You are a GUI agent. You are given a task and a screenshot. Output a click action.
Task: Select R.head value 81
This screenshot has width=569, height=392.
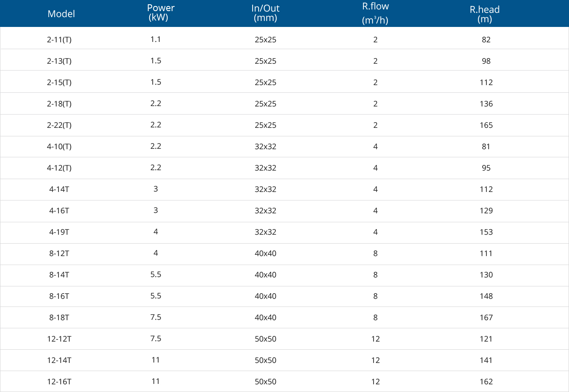(x=486, y=147)
